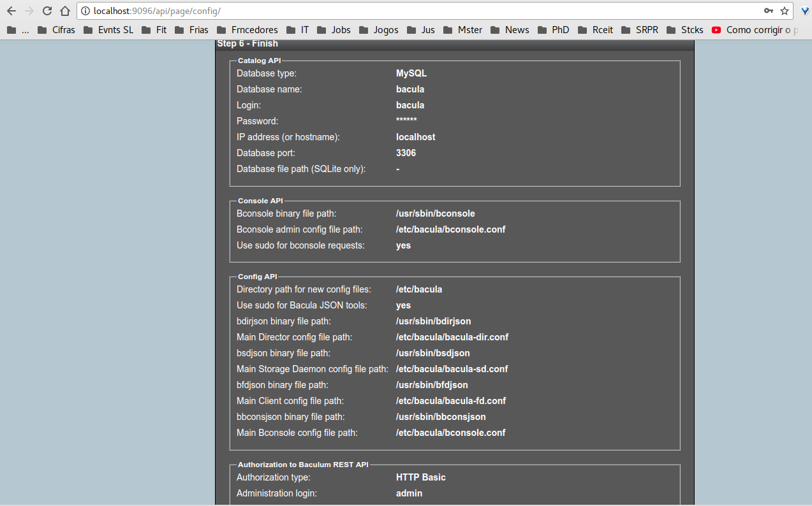
Task: Click the 'Bconsole admin config file path:' label
Action: (300, 229)
